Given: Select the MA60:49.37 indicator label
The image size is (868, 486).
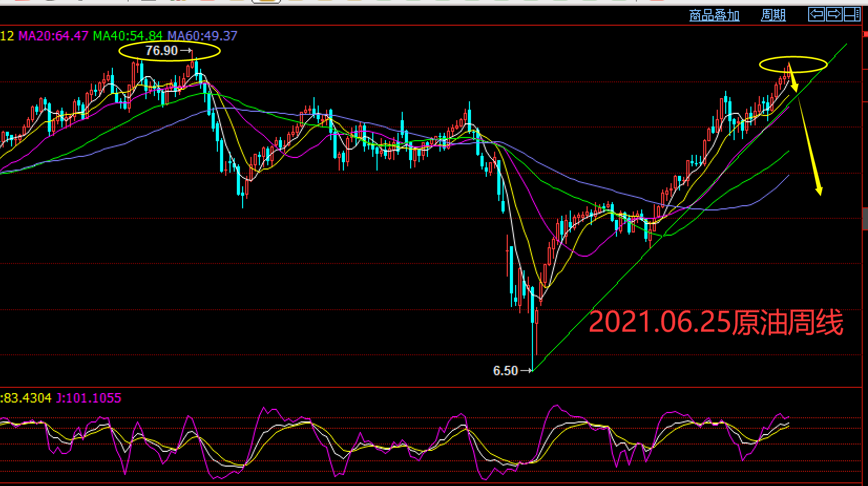Looking at the screenshot, I should 202,36.
